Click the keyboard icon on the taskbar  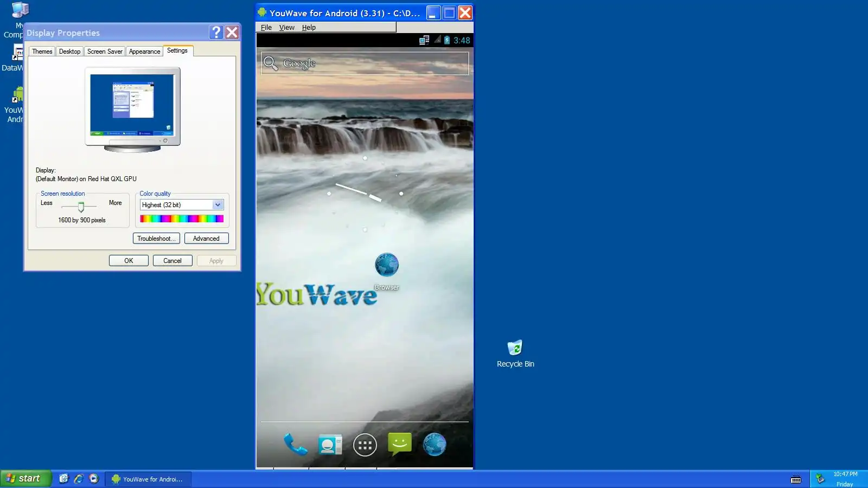[796, 479]
